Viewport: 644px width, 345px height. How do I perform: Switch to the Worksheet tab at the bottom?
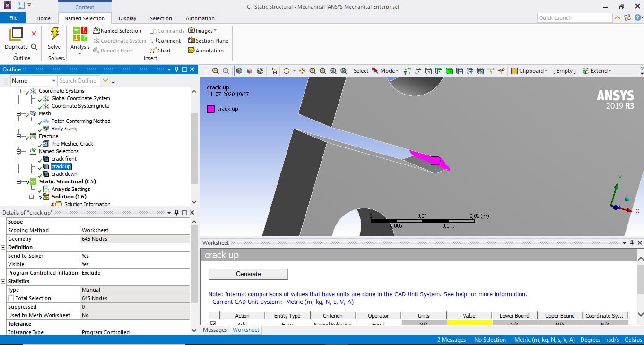tap(246, 330)
